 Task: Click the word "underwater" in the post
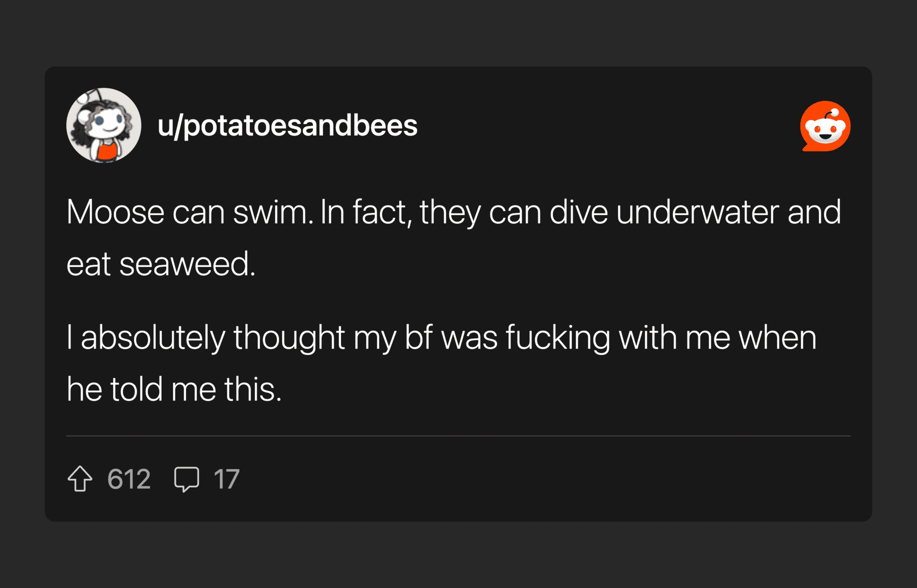697,212
